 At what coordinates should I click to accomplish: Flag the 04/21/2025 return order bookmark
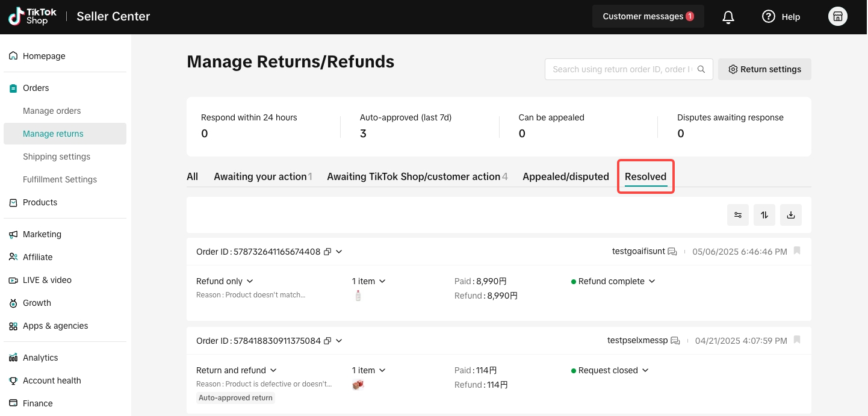tap(797, 340)
